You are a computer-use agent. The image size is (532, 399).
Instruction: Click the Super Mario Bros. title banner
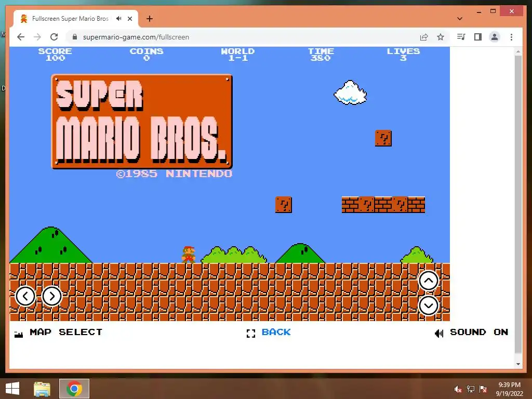[x=142, y=121]
